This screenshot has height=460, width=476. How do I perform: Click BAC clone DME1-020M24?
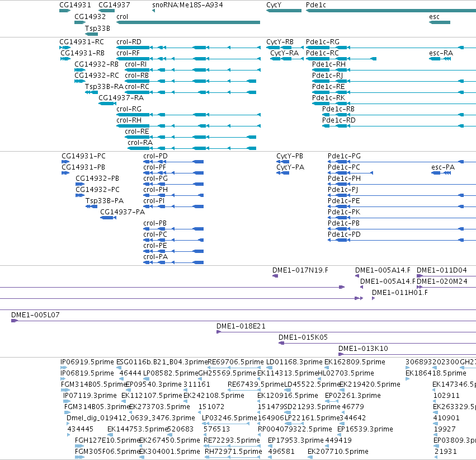[x=446, y=287]
